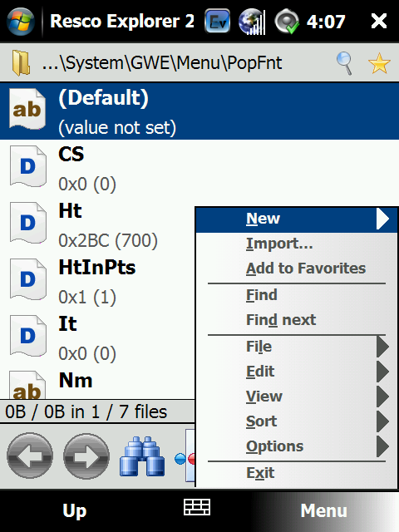
Task: Open the globe connectivity signal icon
Action: tap(252, 22)
